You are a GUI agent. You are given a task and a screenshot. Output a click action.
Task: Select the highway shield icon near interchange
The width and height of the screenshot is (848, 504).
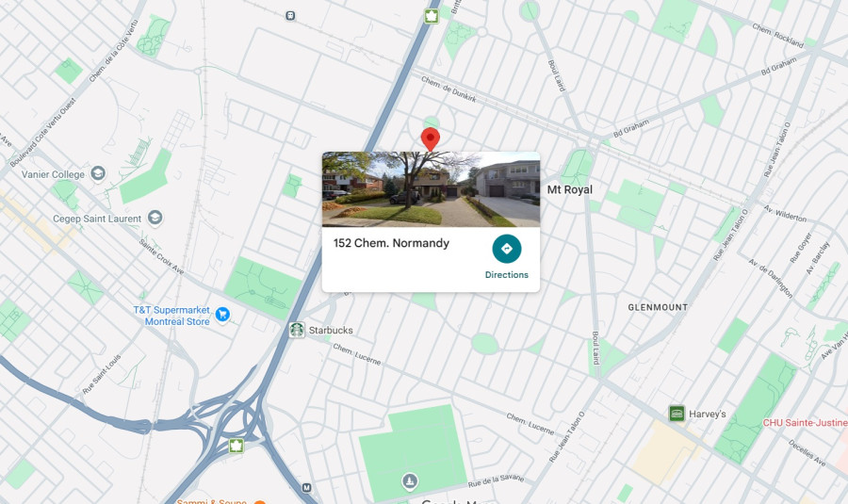(236, 446)
